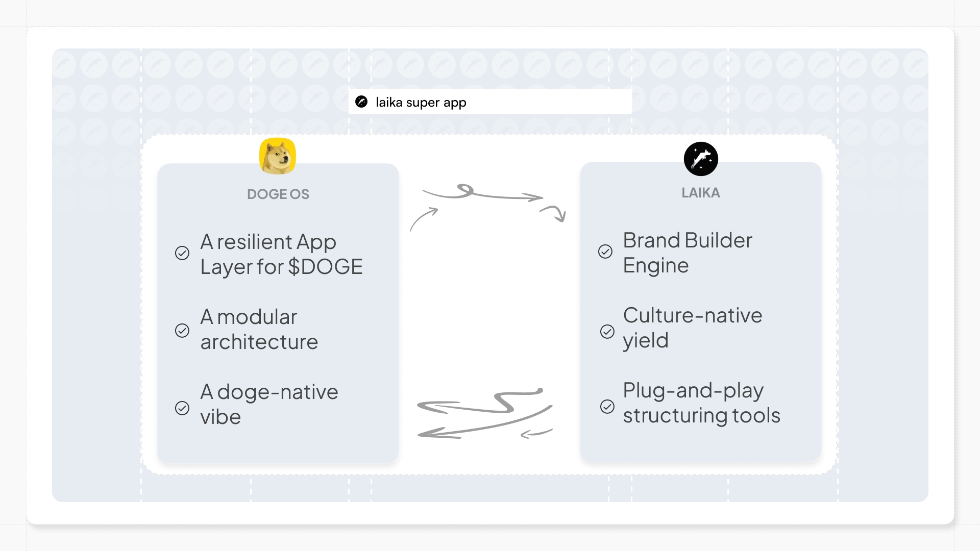This screenshot has width=980, height=551.
Task: Toggle the check beside "Culture-native yield"
Action: point(607,332)
